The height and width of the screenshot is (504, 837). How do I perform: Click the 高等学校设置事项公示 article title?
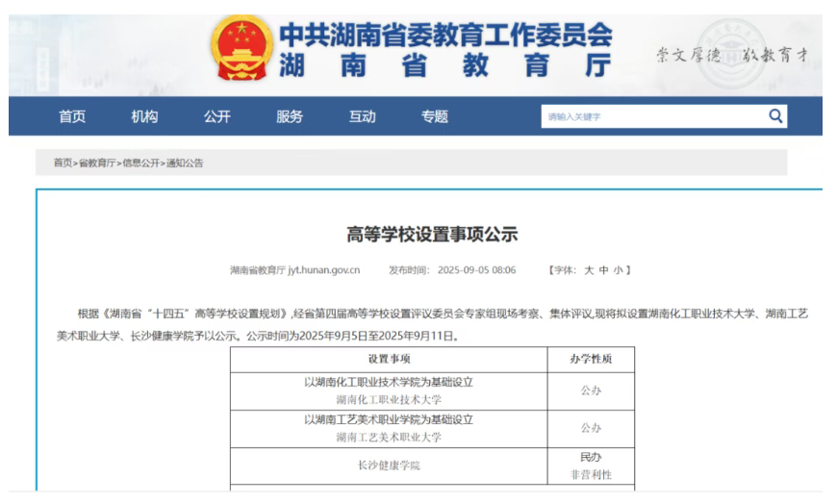[x=432, y=234]
